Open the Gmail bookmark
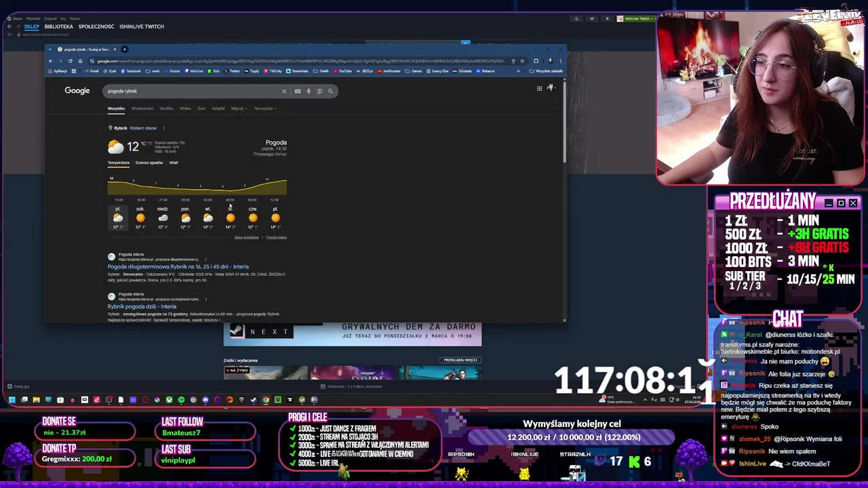The height and width of the screenshot is (488, 868). (x=92, y=71)
